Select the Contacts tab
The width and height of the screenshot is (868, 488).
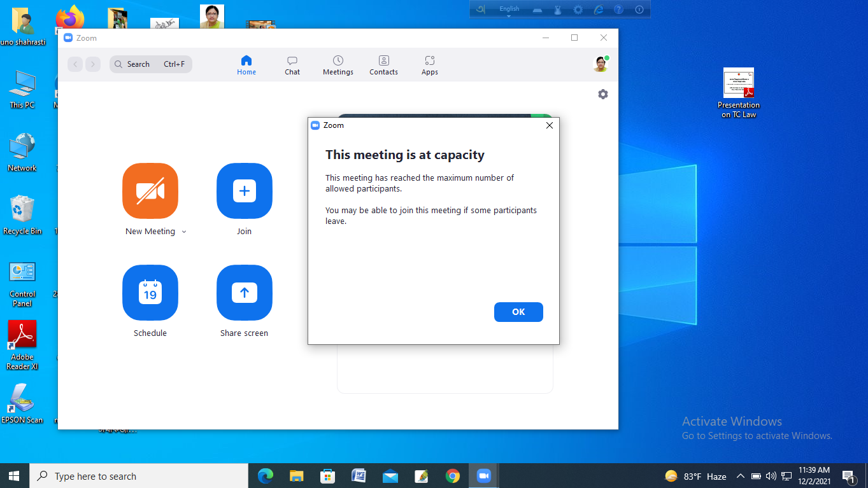(x=383, y=65)
